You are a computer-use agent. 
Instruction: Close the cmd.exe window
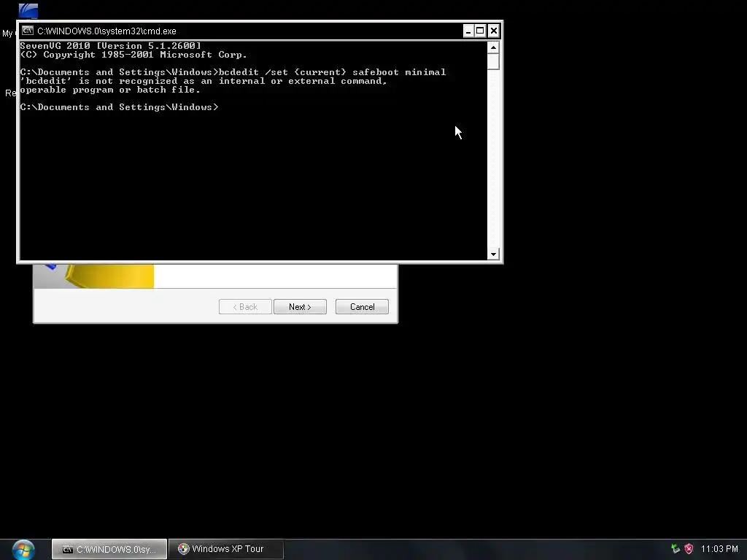coord(494,31)
